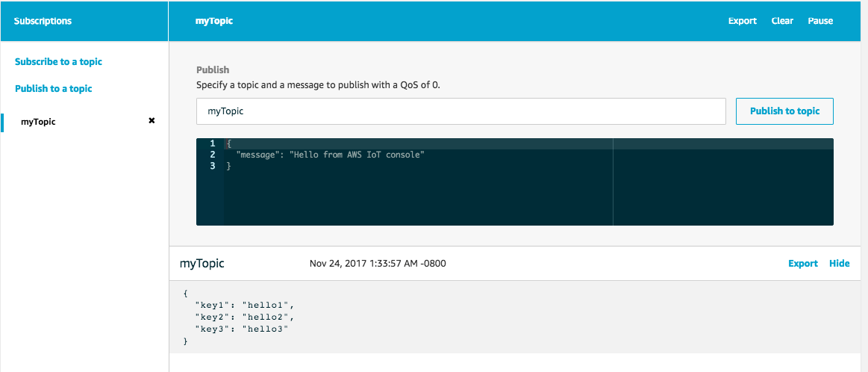Open Publish to a topic
The image size is (868, 372).
[54, 88]
